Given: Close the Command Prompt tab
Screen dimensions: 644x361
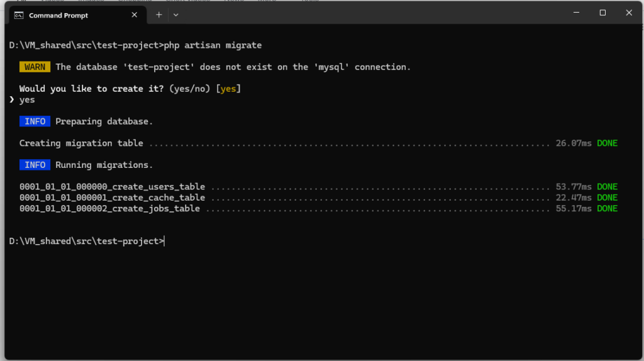Looking at the screenshot, I should click(x=135, y=15).
